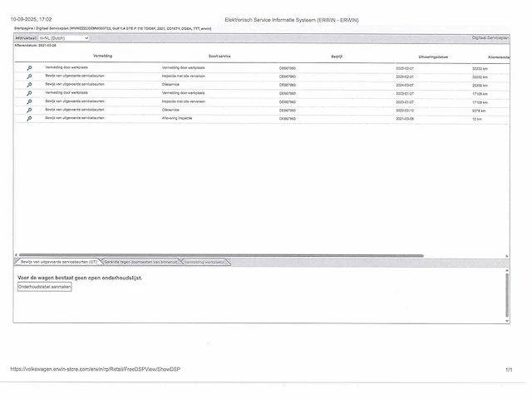Click the horizontal scrollbar thumb of the table
532x399 pixels.
pyautogui.click(x=221, y=255)
